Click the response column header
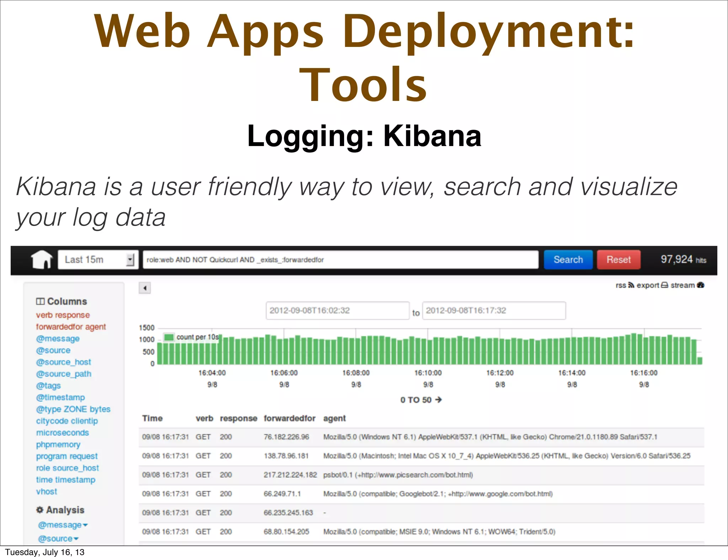Image resolution: width=728 pixels, height=560 pixels. pyautogui.click(x=239, y=419)
